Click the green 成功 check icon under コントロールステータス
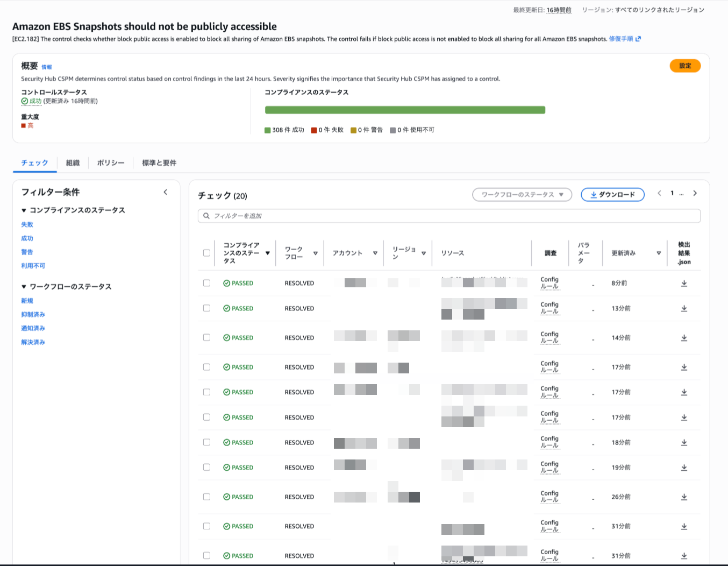 pyautogui.click(x=25, y=101)
